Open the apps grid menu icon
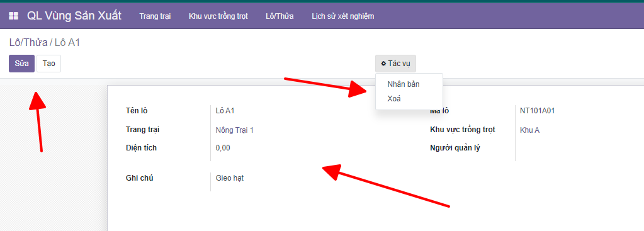Screen dimensions: 644x231 [14, 16]
